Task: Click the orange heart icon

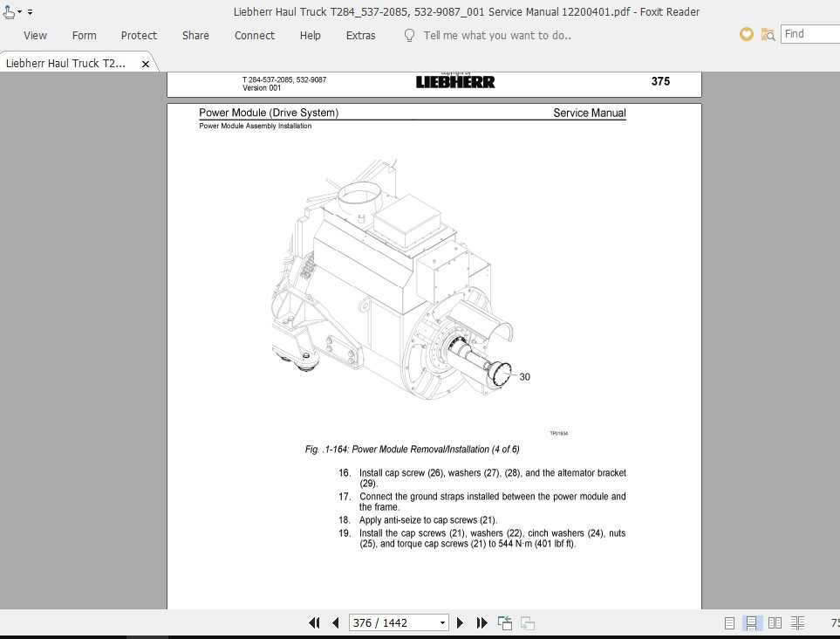Action: pyautogui.click(x=747, y=34)
